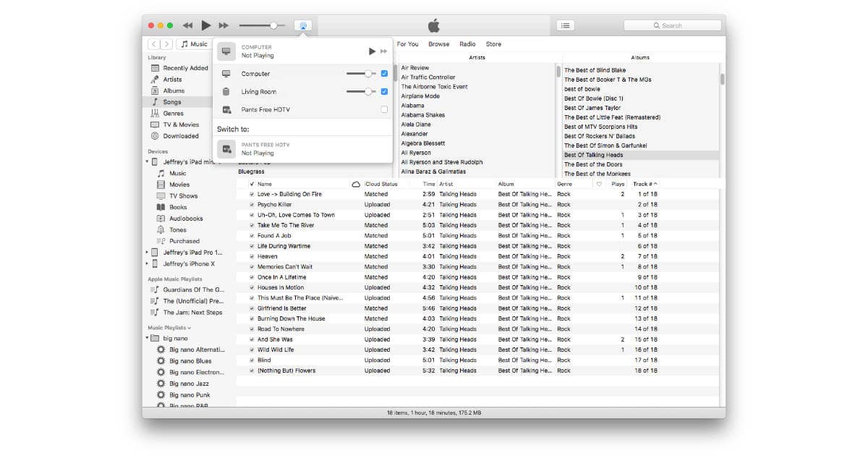
Task: Go forward with the right chevron button
Action: click(166, 44)
